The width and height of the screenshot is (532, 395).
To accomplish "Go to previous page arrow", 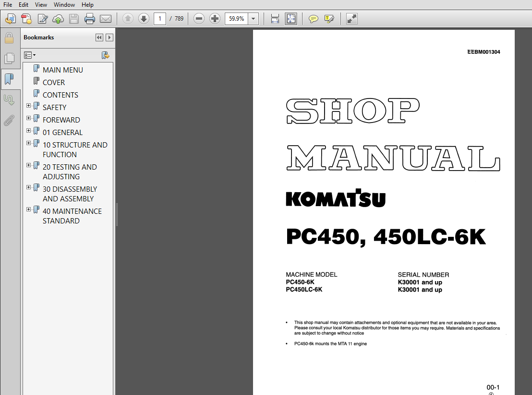I will (x=128, y=19).
